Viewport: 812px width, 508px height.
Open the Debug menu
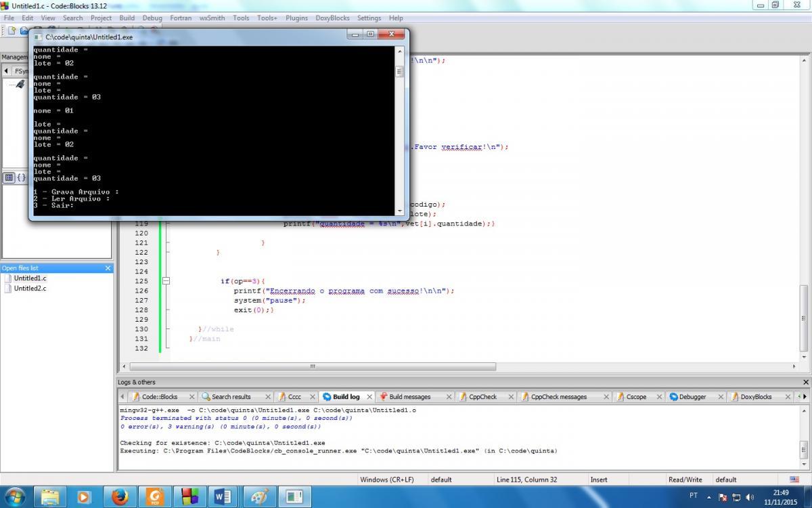[x=152, y=18]
